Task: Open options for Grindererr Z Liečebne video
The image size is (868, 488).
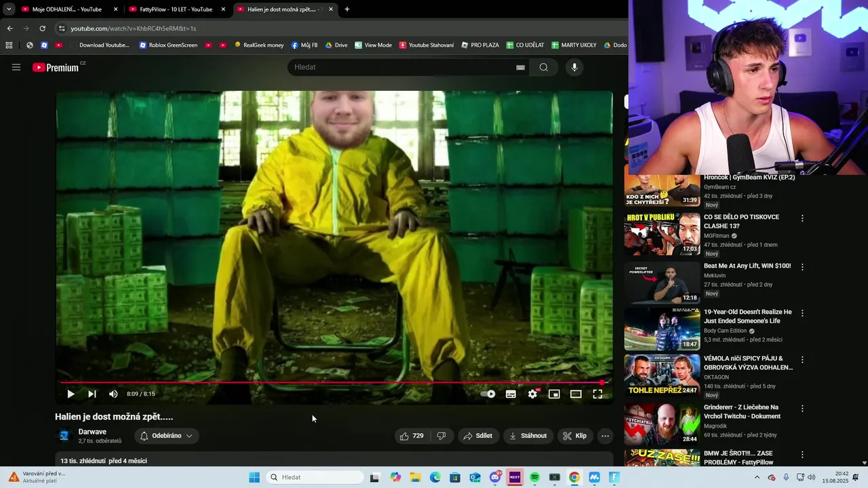Action: pos(802,408)
